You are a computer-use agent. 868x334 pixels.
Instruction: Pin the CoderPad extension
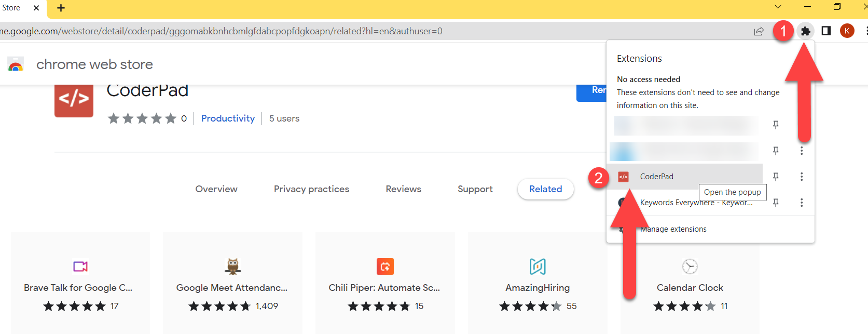[x=776, y=177]
